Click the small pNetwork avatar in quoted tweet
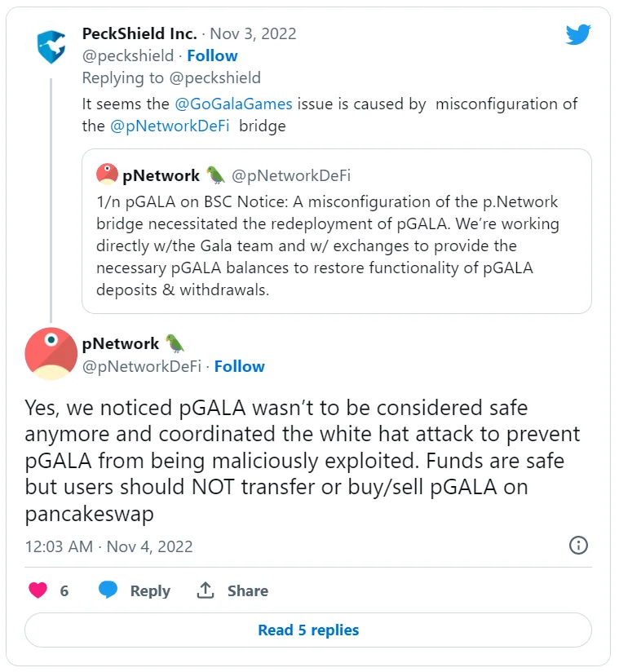The image size is (619, 672). [x=107, y=175]
